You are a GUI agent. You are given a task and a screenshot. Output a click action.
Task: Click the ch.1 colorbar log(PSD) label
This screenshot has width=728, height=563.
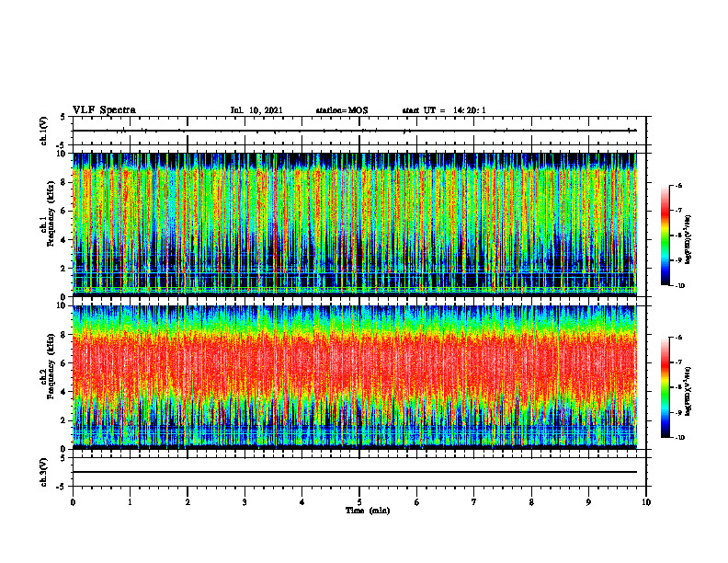688,240
